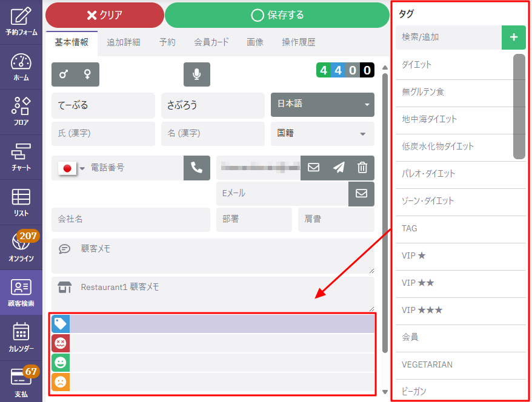The width and height of the screenshot is (532, 402).
Task: Click the orange sad face icon
Action: [x=61, y=382]
